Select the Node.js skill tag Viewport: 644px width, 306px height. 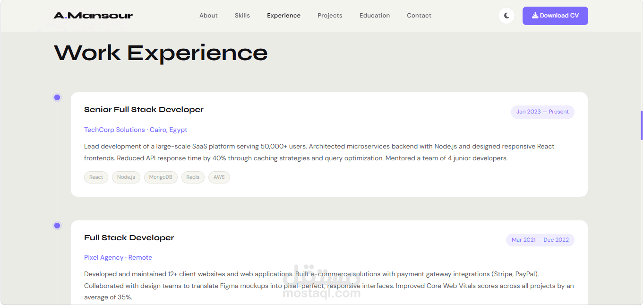point(126,177)
